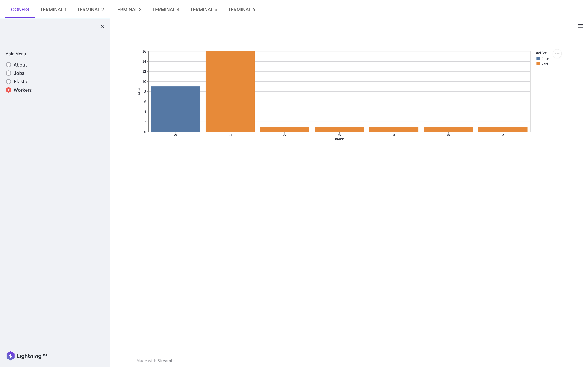Click the Streamlit link in footer
The width and height of the screenshot is (588, 367).
[166, 361]
